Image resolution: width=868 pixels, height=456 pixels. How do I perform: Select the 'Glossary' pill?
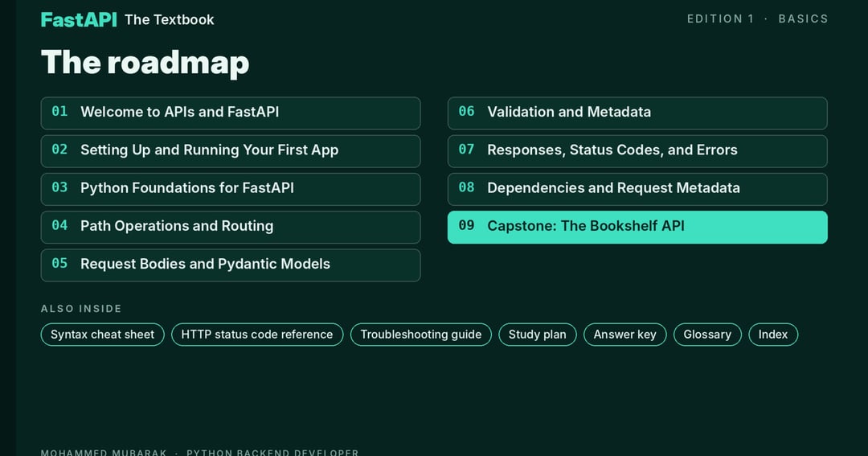[x=707, y=335]
